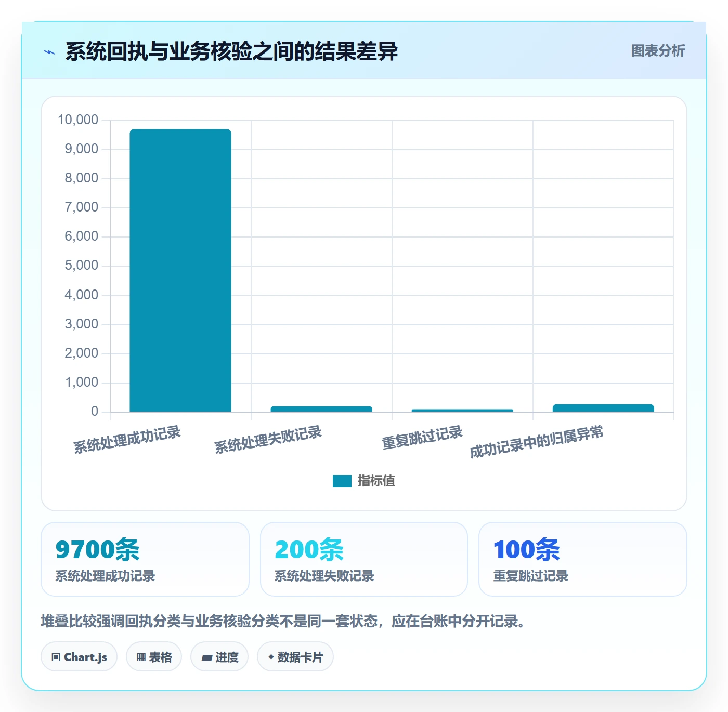The width and height of the screenshot is (728, 712).
Task: Open the 200条 data card
Action: click(364, 559)
